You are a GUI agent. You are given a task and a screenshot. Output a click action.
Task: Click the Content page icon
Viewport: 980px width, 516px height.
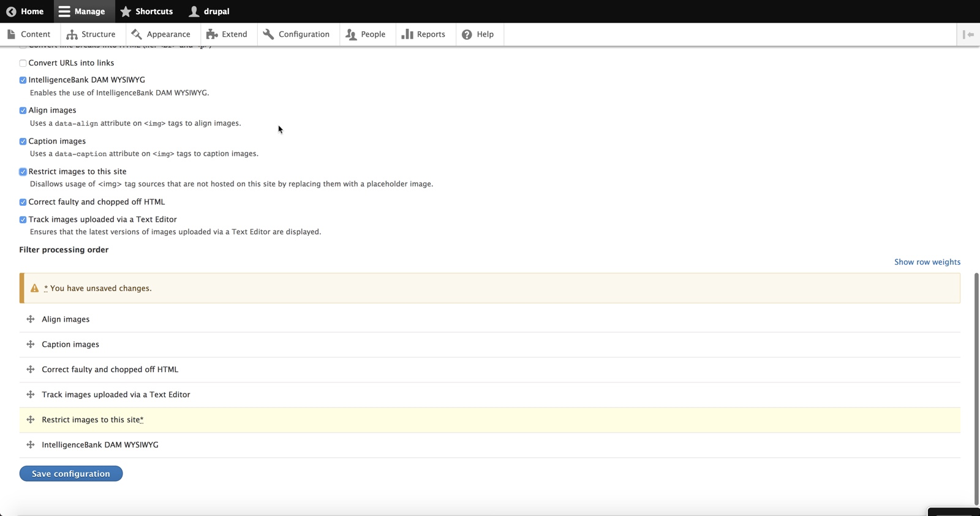11,34
